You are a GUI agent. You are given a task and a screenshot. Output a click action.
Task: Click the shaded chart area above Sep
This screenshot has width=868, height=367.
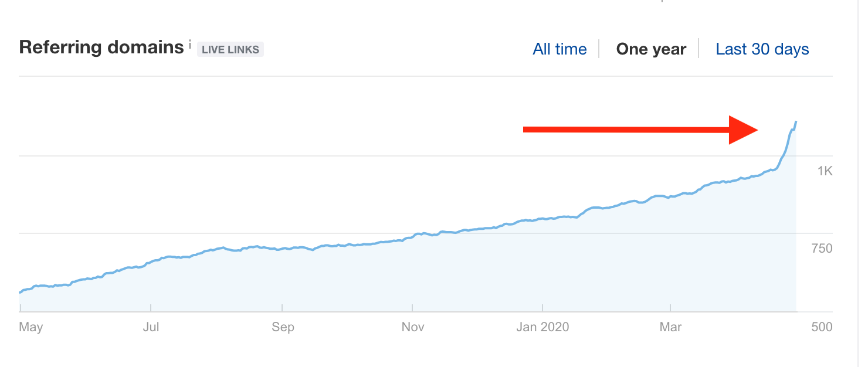(x=283, y=280)
